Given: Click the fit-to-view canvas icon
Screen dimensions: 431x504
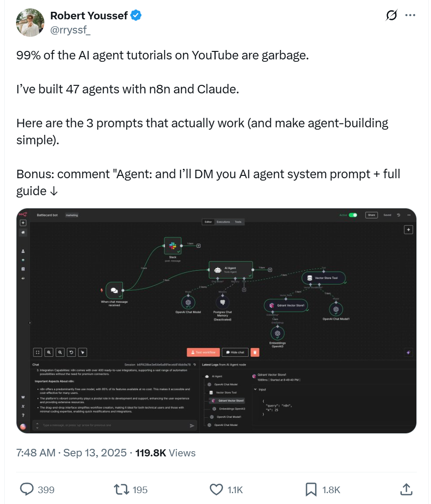Looking at the screenshot, I should click(x=37, y=352).
